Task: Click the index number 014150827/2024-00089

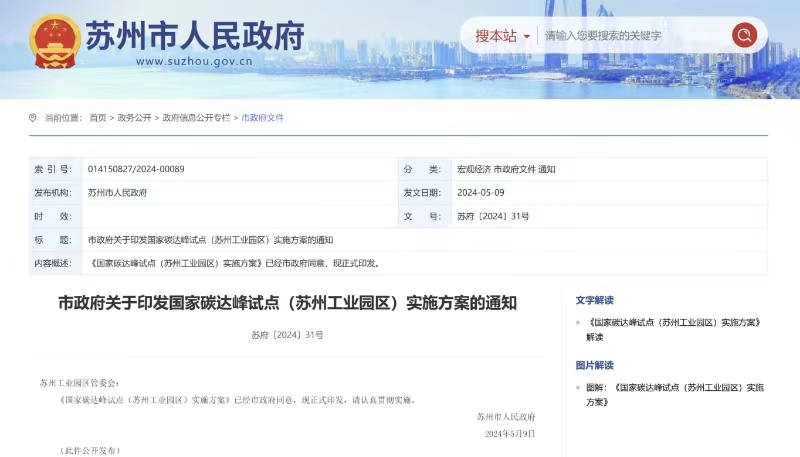Action: (x=136, y=170)
